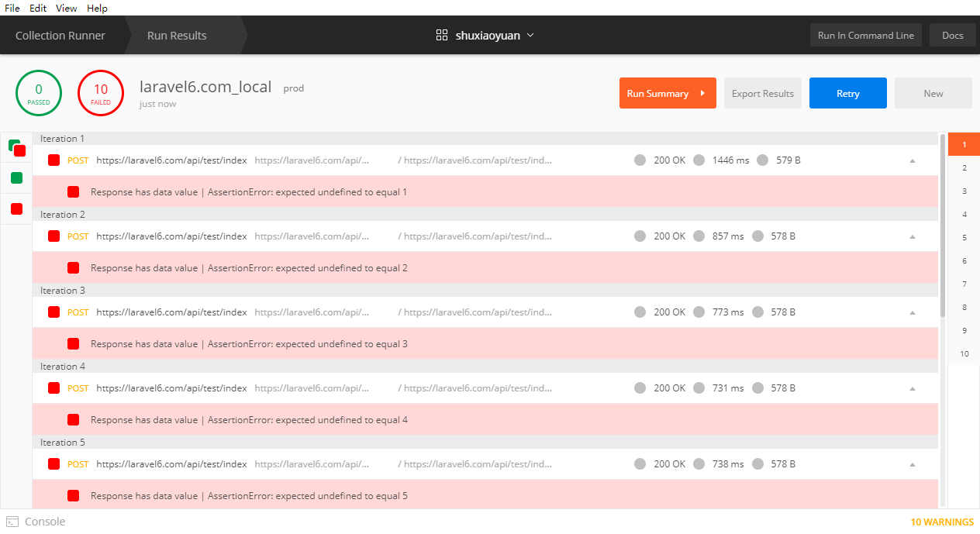Click failed test icon for 'equal 1' assertion
980x534 pixels.
(x=73, y=191)
